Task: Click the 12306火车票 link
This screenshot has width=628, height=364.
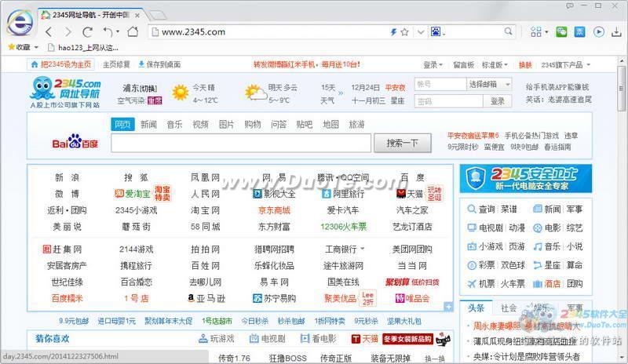Action: [x=343, y=227]
